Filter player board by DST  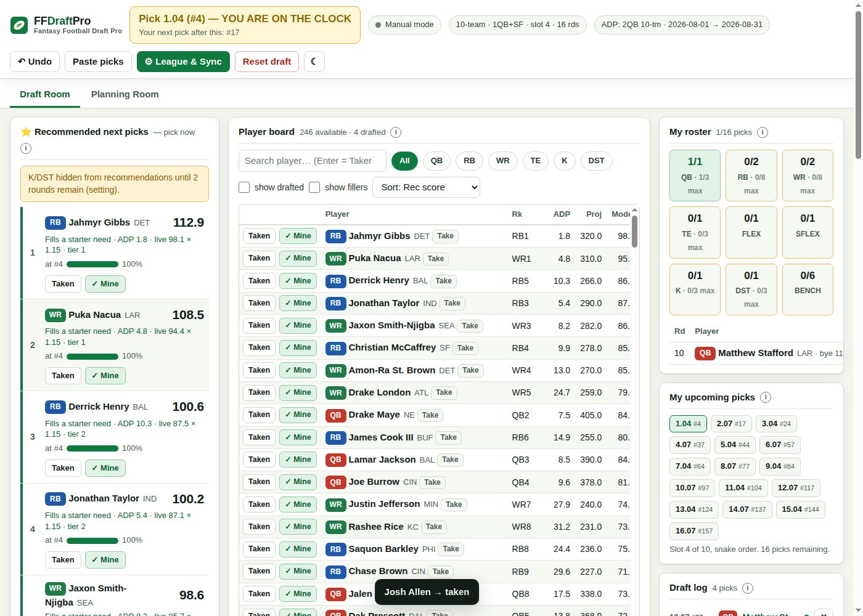596,161
